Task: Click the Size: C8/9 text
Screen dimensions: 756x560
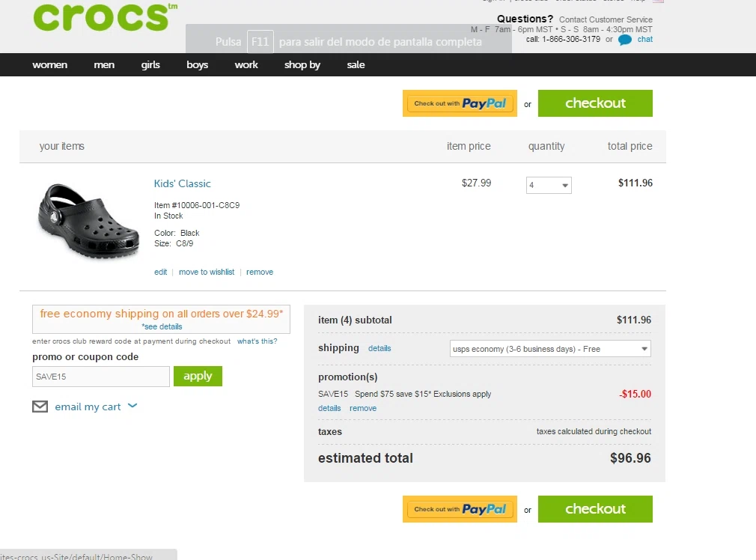Action: 174,243
